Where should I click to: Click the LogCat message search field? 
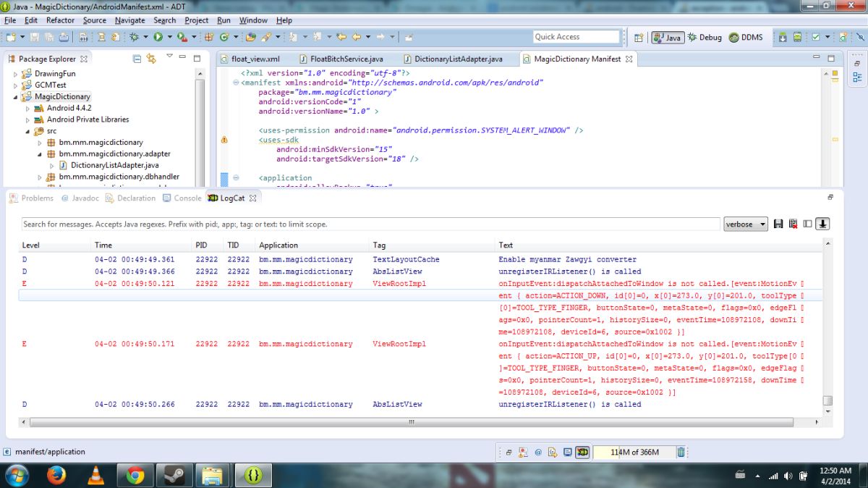(x=371, y=224)
